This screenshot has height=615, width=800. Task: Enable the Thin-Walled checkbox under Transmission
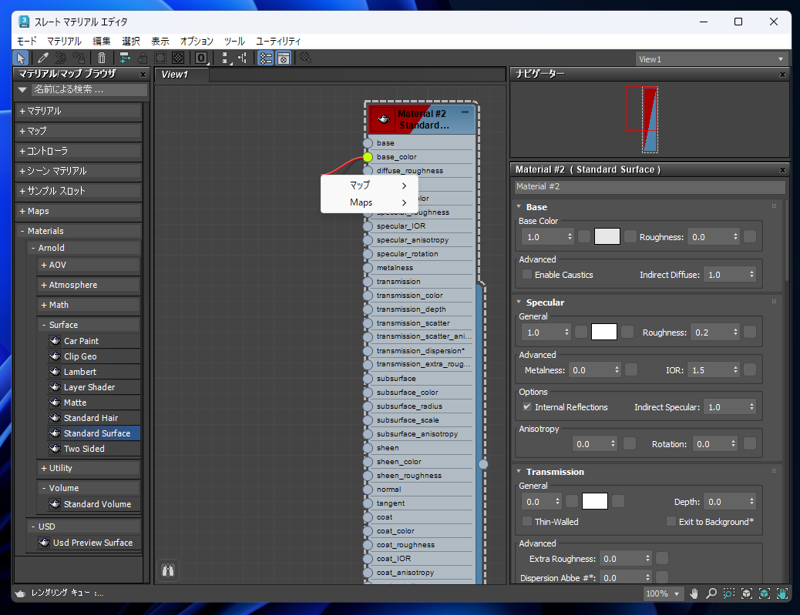[527, 521]
